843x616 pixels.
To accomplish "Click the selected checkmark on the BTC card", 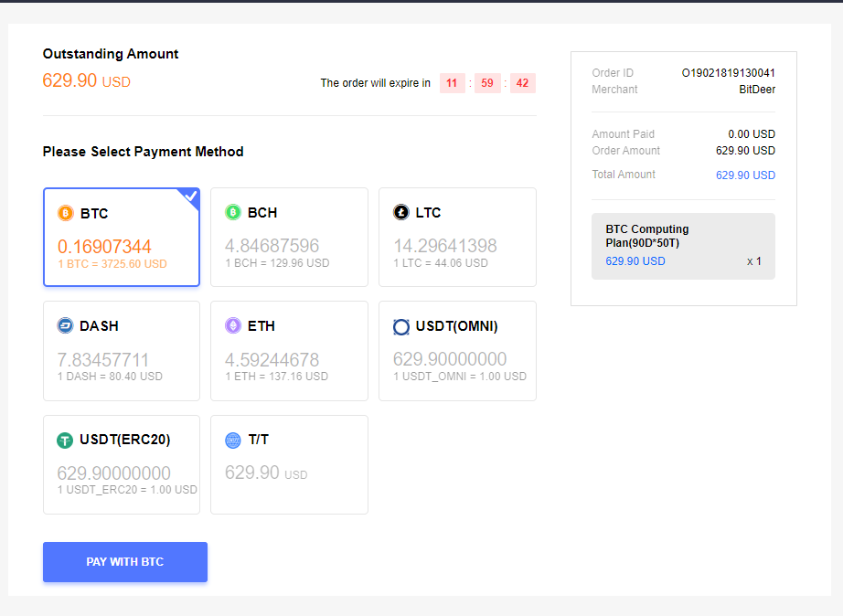I will click(191, 196).
